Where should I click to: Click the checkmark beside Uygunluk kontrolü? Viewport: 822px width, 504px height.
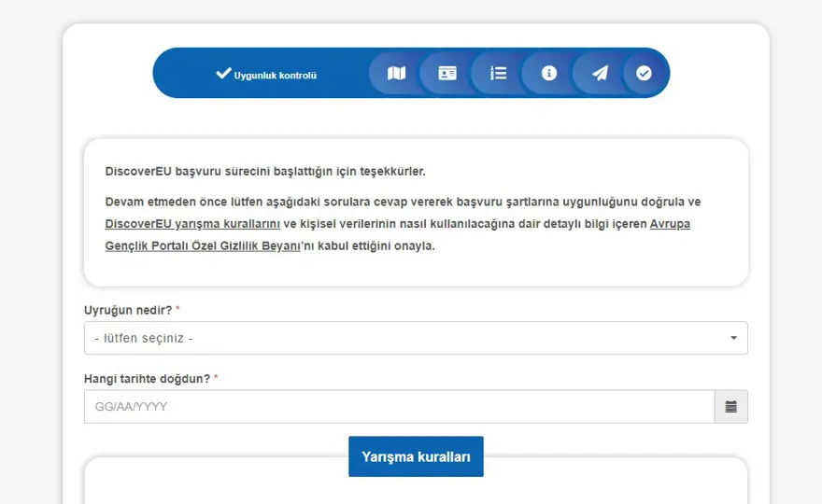[x=223, y=73]
